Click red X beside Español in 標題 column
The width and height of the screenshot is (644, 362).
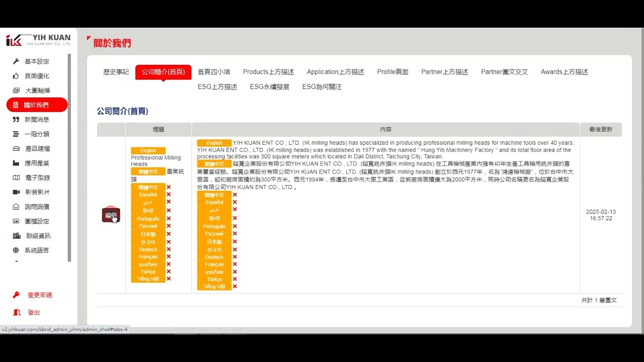(x=169, y=195)
